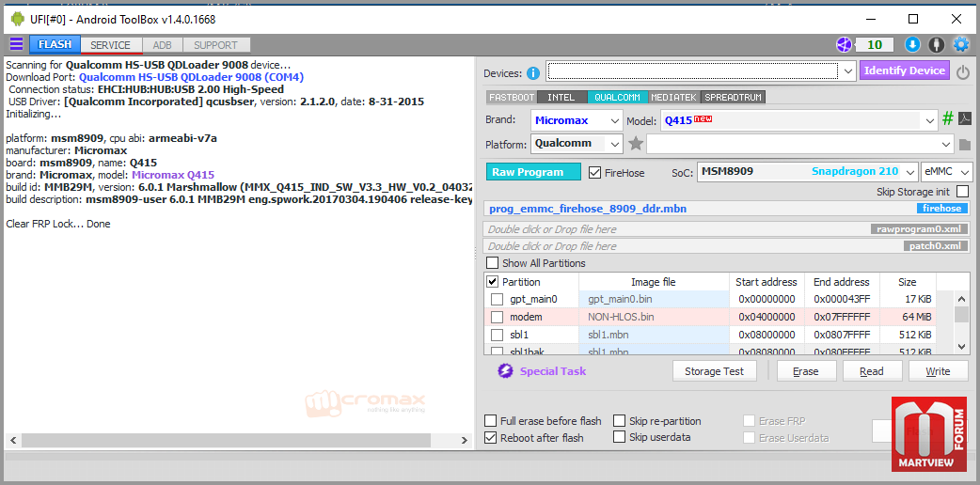Enable Skip re-partition checkbox

click(620, 421)
